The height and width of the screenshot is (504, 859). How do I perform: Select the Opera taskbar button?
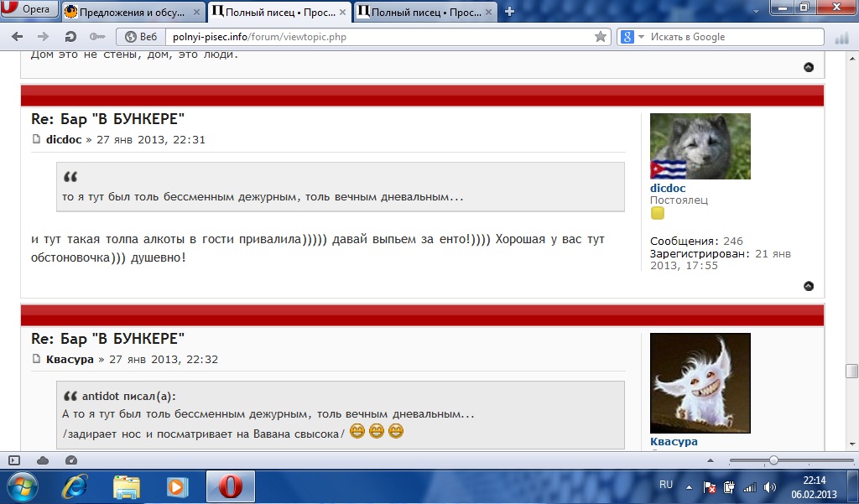231,486
